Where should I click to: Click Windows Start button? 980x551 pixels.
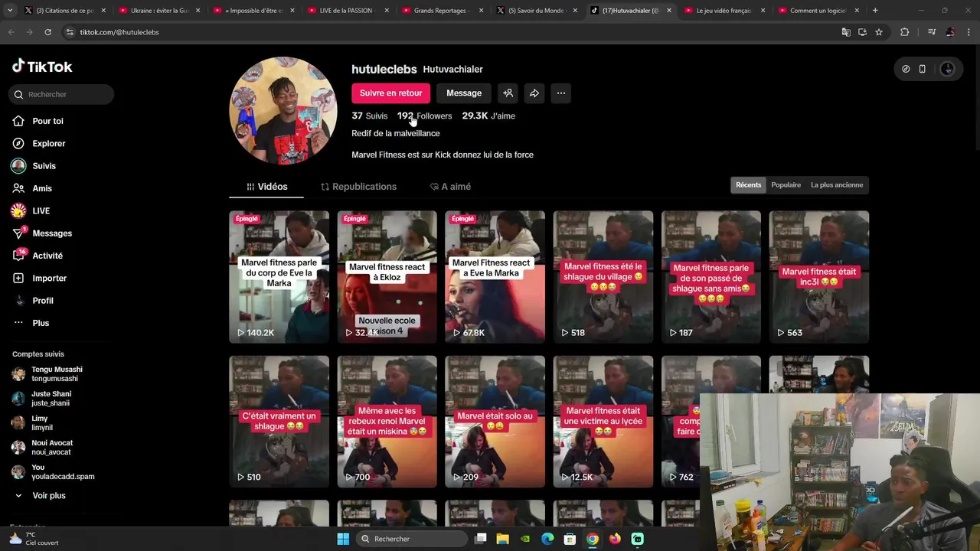(343, 539)
